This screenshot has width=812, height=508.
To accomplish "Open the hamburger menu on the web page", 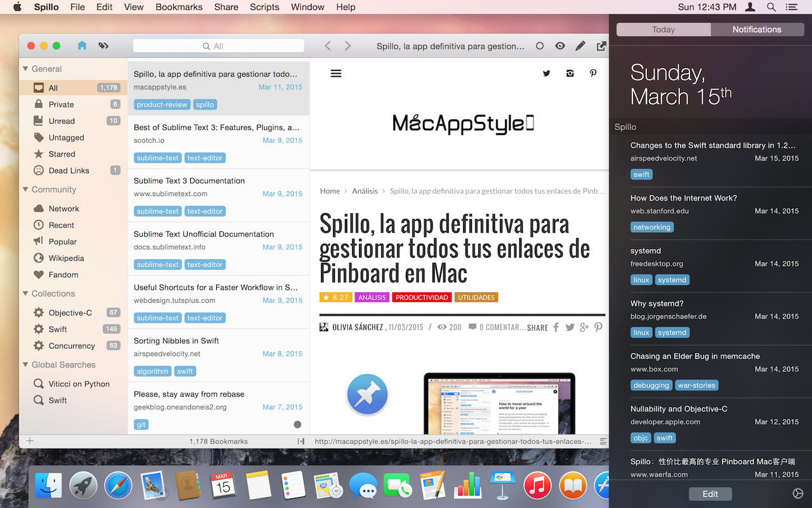I will 336,74.
